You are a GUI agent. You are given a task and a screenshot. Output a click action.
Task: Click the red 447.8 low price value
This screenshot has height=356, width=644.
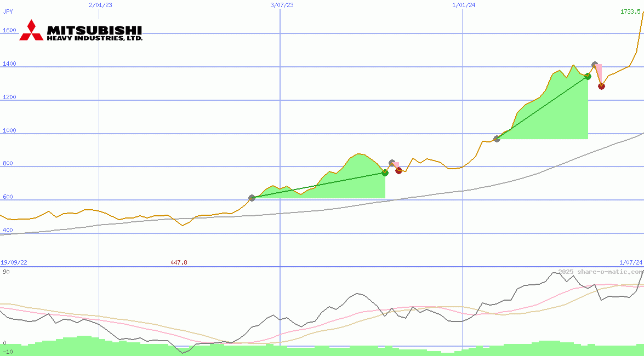[x=179, y=262]
